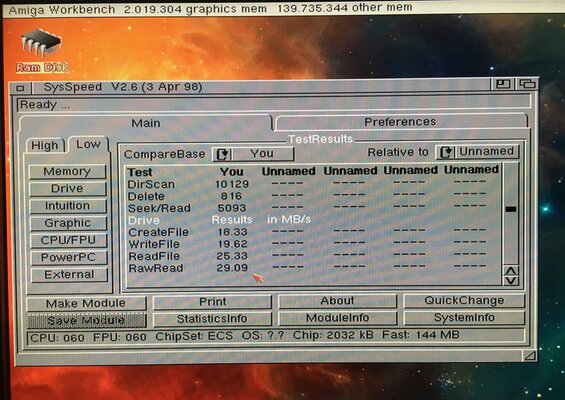
Task: Open SystemInfo
Action: [464, 317]
